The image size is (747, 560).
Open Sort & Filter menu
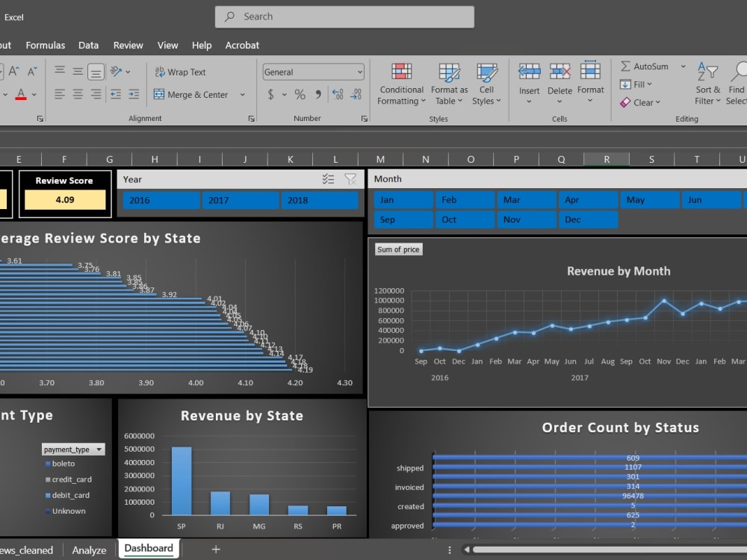point(707,84)
